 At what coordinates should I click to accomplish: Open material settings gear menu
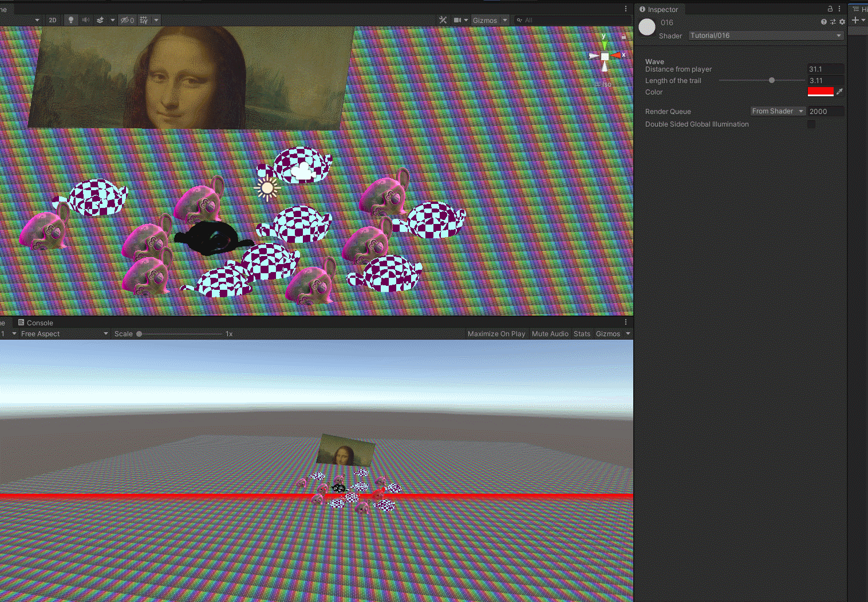[842, 22]
